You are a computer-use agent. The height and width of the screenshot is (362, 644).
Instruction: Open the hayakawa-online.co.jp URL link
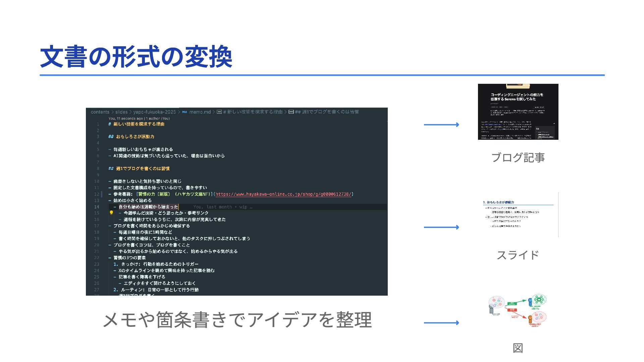point(283,194)
